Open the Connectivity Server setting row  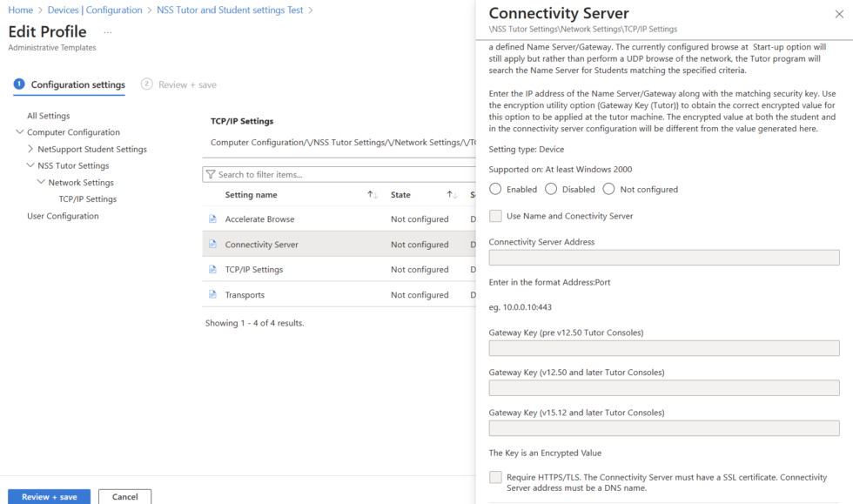pos(339,244)
